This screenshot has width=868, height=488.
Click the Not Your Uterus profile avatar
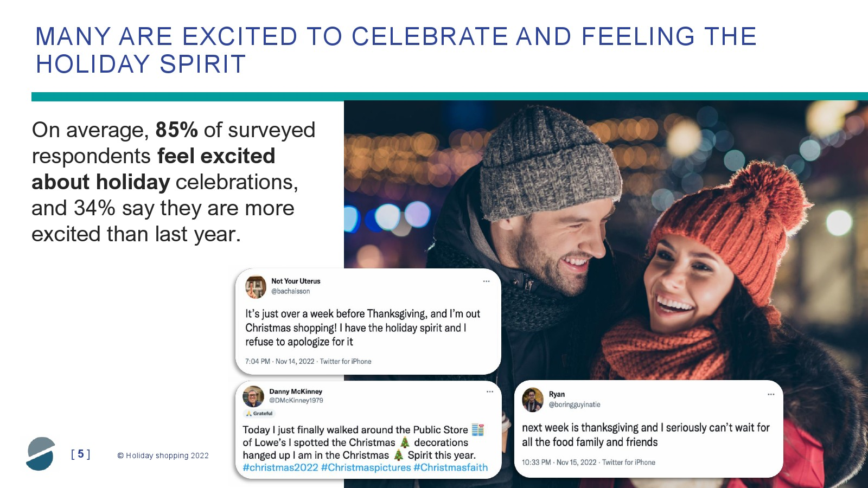256,286
